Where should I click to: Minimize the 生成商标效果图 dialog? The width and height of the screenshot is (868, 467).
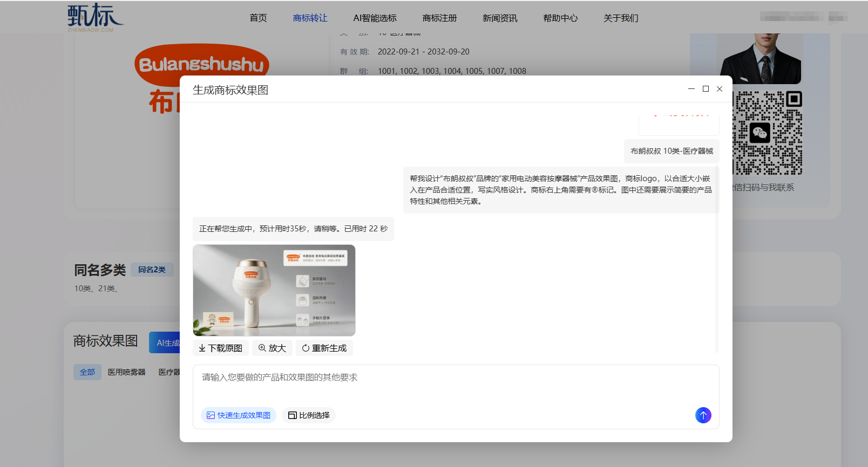tap(691, 88)
